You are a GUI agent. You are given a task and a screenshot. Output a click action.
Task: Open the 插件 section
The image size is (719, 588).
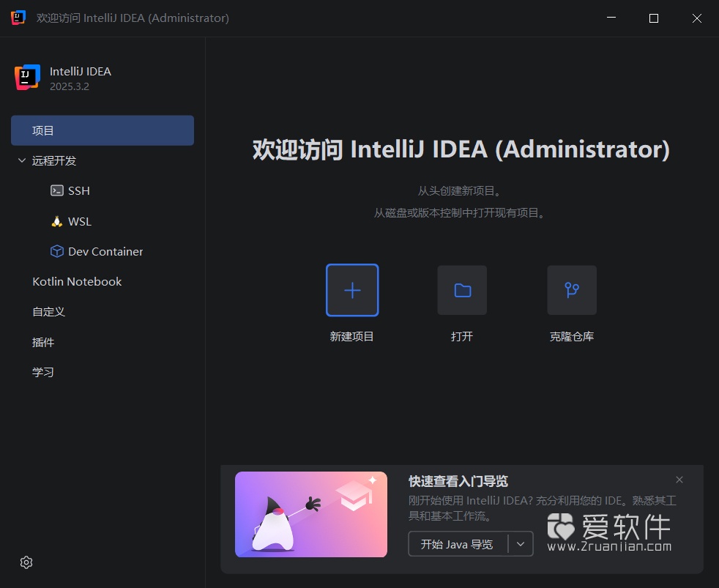point(44,341)
